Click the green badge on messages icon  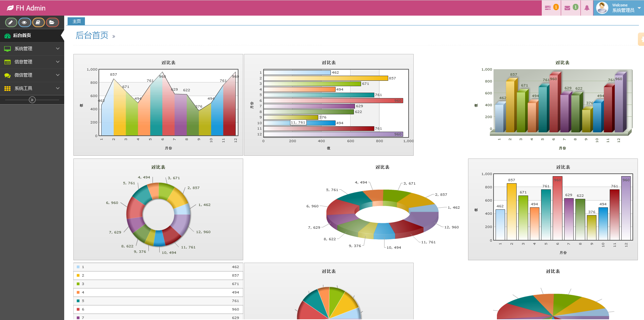(575, 7)
